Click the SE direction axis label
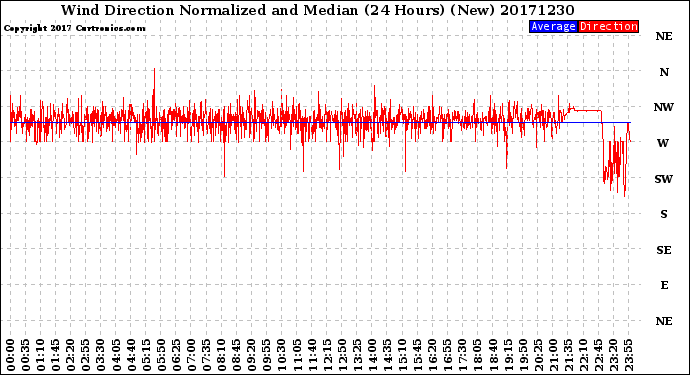Image resolution: width=690 pixels, height=375 pixels. point(664,250)
